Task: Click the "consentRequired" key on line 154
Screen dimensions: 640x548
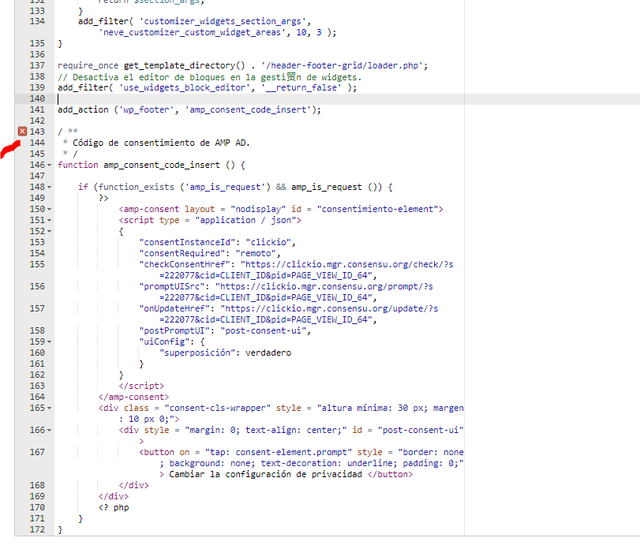Action: (x=182, y=253)
